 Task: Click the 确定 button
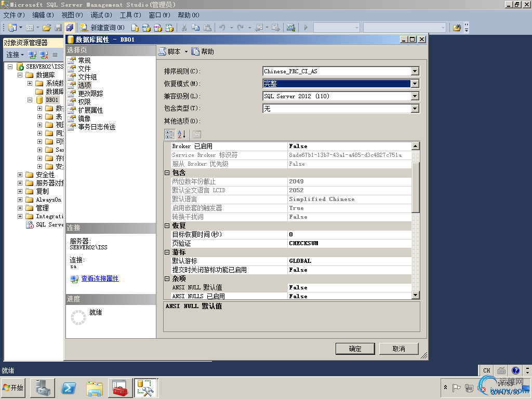click(355, 349)
